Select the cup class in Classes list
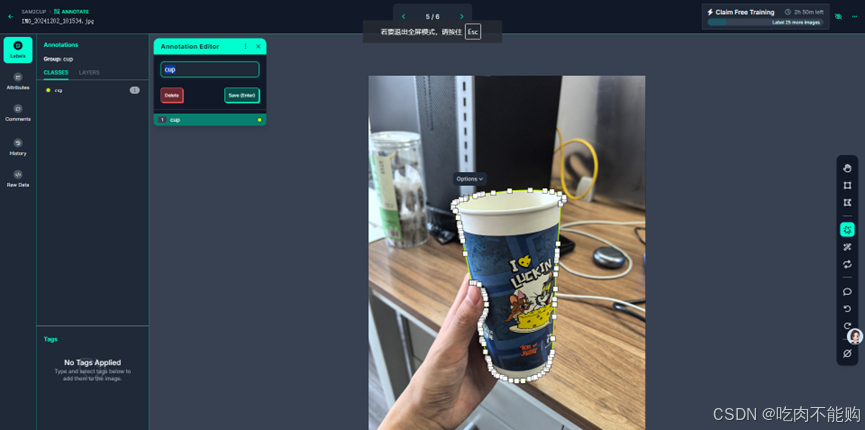The height and width of the screenshot is (430, 865). coord(93,90)
